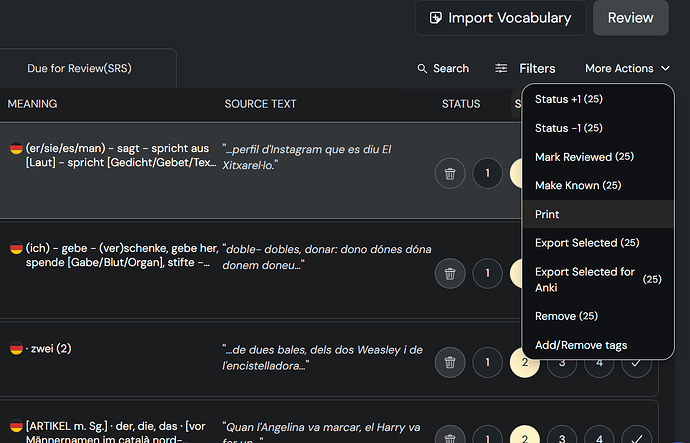Click the Review button
Image resolution: width=690 pixels, height=443 pixels.
(x=631, y=18)
